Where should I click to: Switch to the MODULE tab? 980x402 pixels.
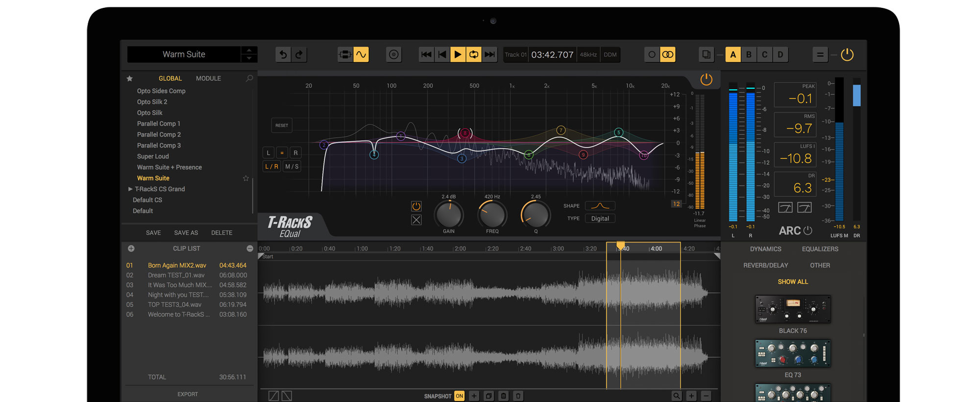pos(208,78)
